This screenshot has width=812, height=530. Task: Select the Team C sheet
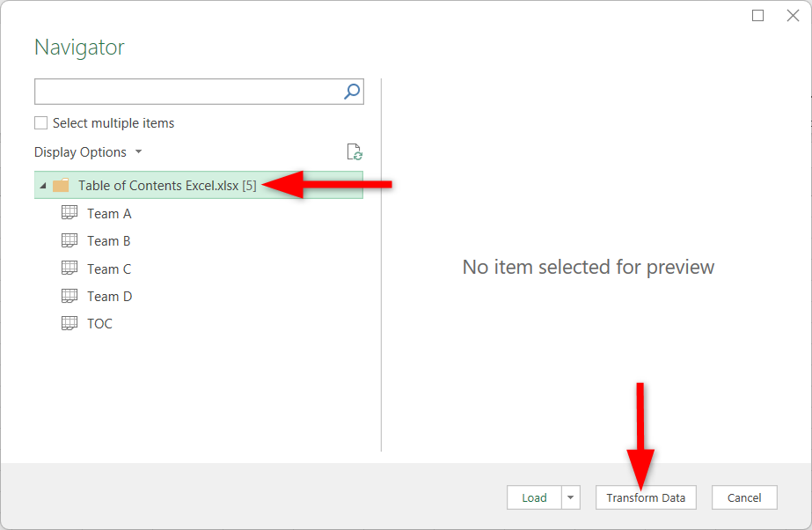(x=109, y=268)
